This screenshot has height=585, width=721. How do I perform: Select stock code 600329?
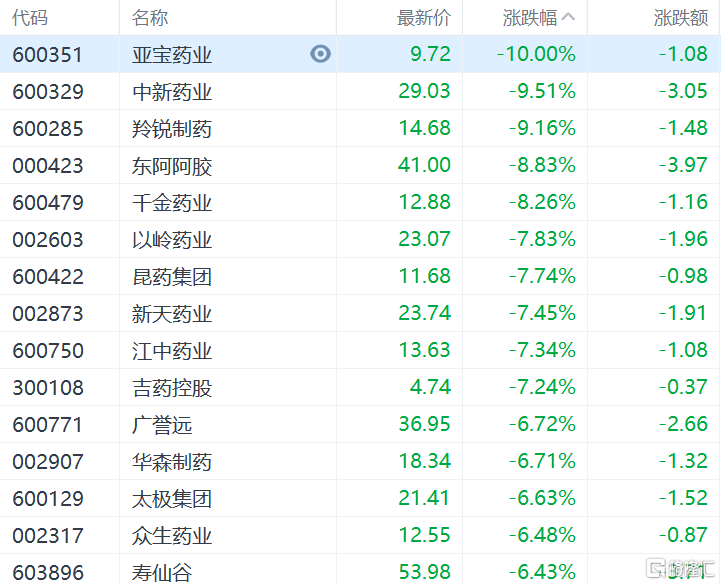tap(48, 92)
